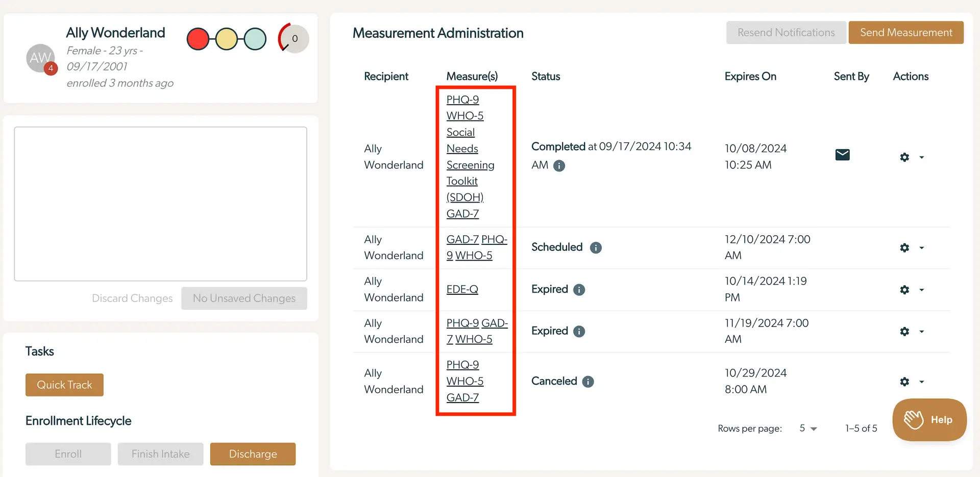Click info icon next to Completed status
Screen dimensions: 980x477
tap(558, 165)
